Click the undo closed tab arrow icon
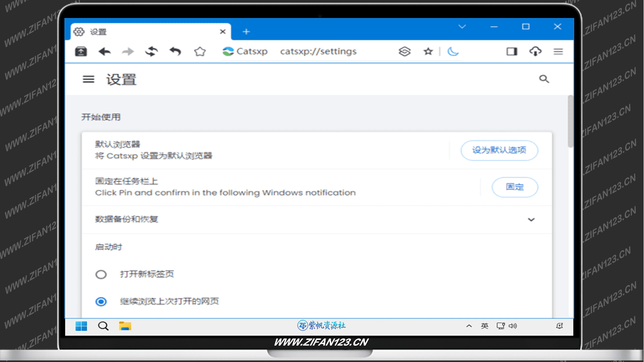 pos(176,51)
